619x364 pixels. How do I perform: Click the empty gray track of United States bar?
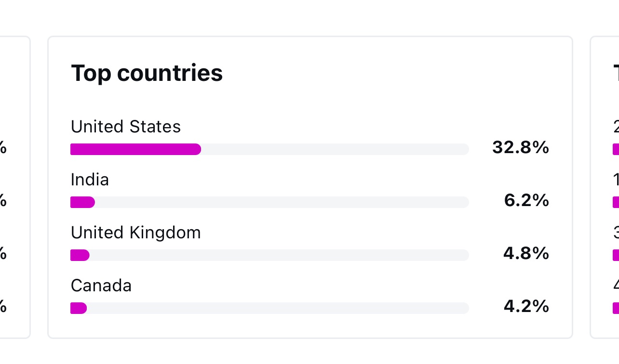(335, 149)
